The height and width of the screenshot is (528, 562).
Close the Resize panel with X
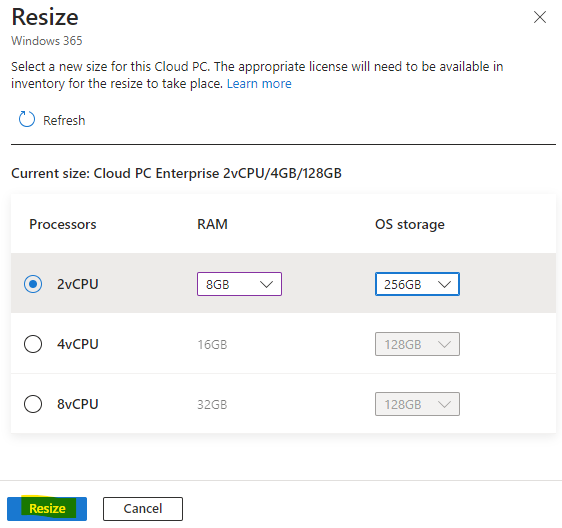pos(539,17)
